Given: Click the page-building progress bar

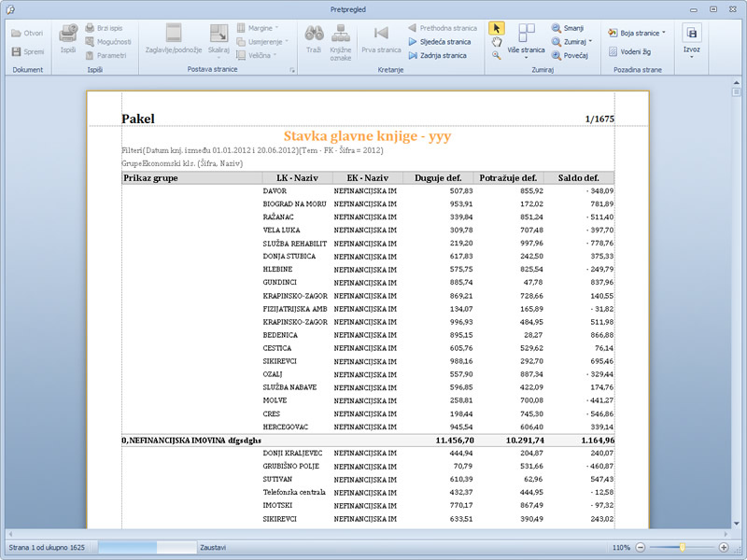Looking at the screenshot, I should (x=148, y=548).
